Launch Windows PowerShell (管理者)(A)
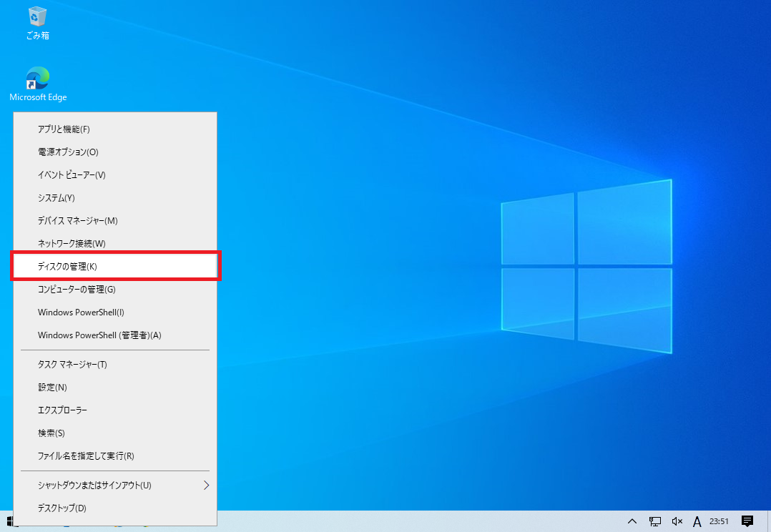Screen dimensions: 771x532 pos(115,335)
